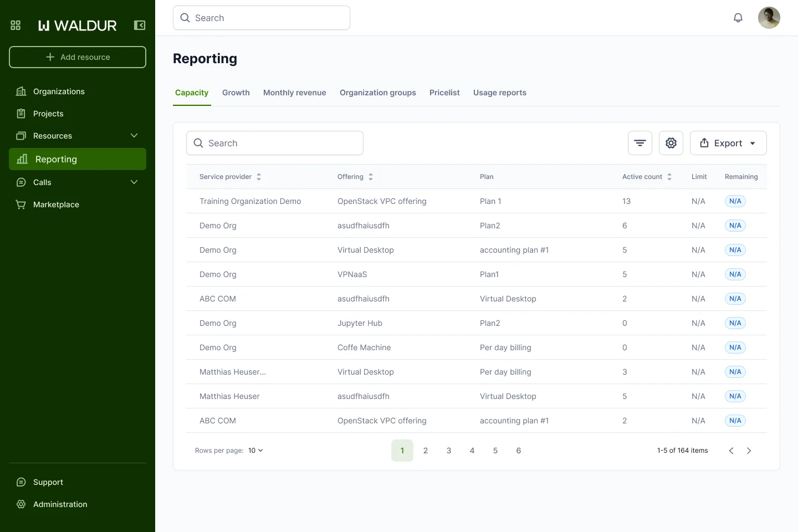Screen dimensions: 798x532
Task: Select Reporting in sidebar
Action: coord(78,159)
